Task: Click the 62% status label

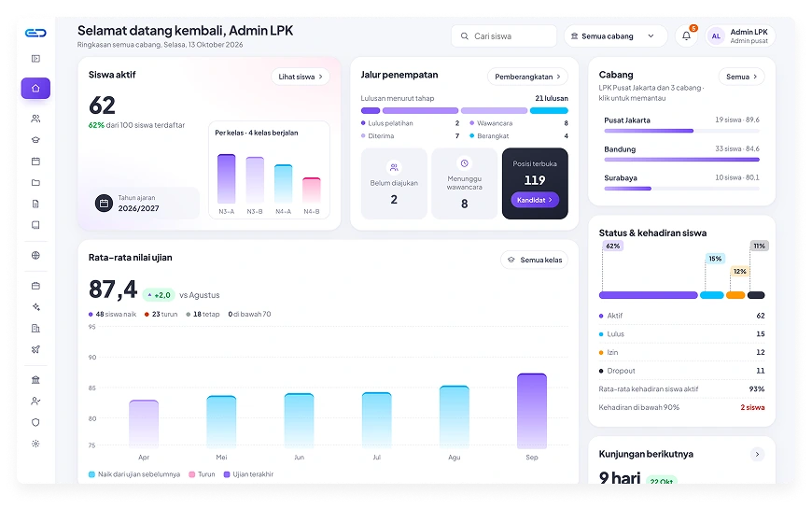Action: (612, 246)
